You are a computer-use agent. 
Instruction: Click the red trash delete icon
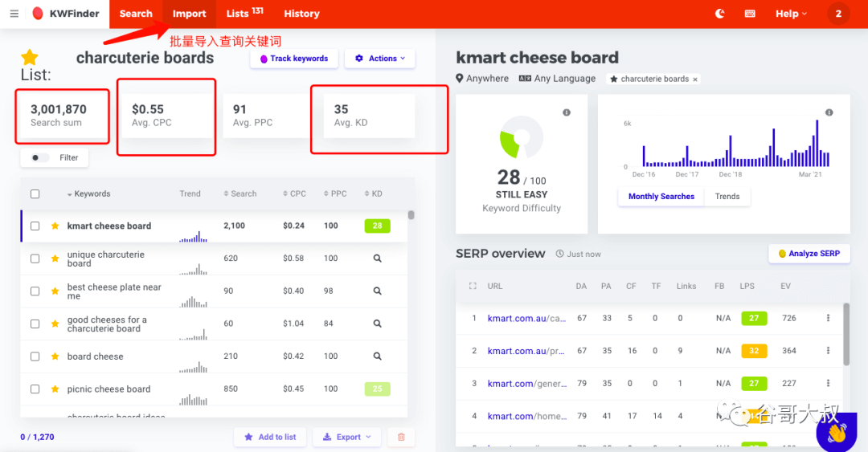point(401,437)
